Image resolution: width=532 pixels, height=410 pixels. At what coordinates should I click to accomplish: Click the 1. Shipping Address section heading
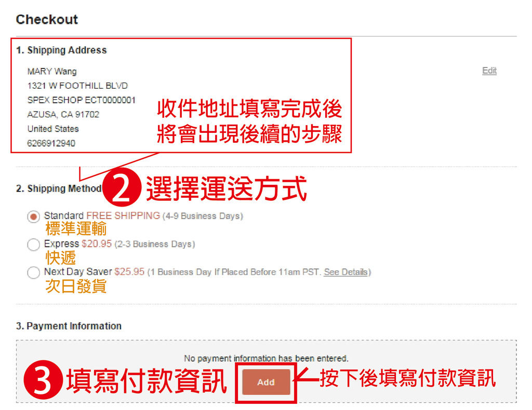[x=61, y=50]
